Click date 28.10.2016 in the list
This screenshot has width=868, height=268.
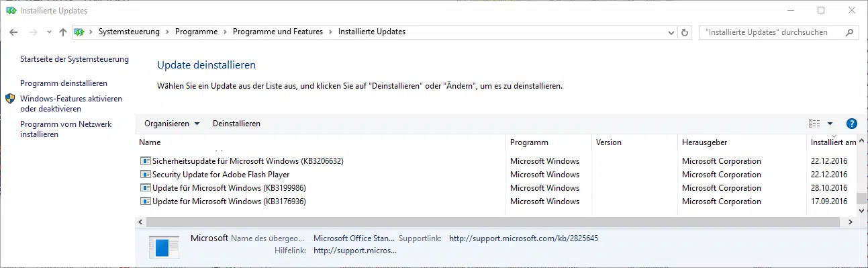pyautogui.click(x=829, y=188)
